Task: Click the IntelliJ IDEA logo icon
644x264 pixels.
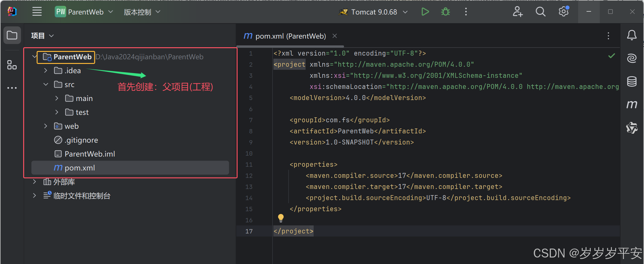Action: click(12, 12)
